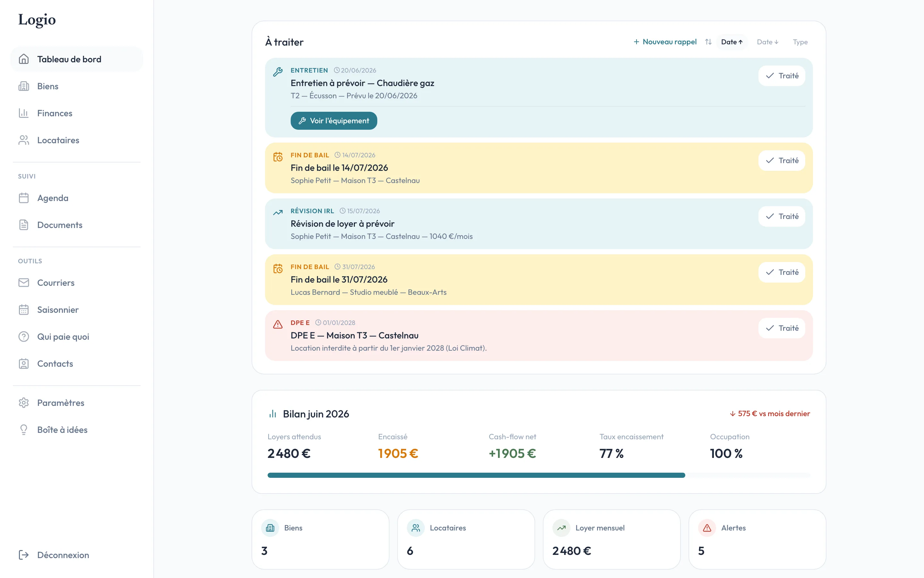Click the title 'Entretien à prévoir — Chaudière gaz'
This screenshot has height=578, width=924.
362,83
